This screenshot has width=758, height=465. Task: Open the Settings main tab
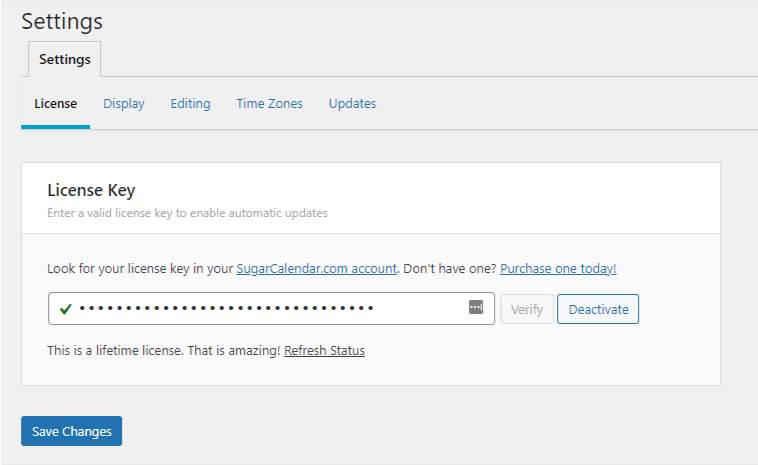pos(65,59)
